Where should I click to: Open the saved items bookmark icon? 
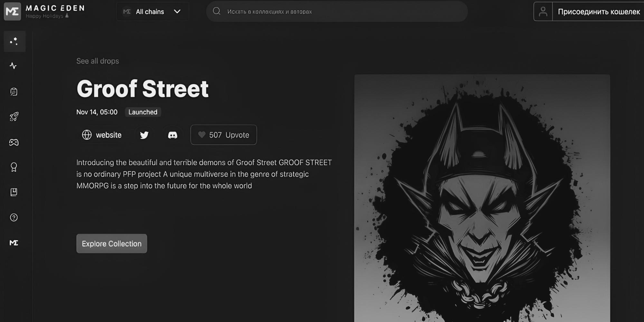tap(14, 192)
